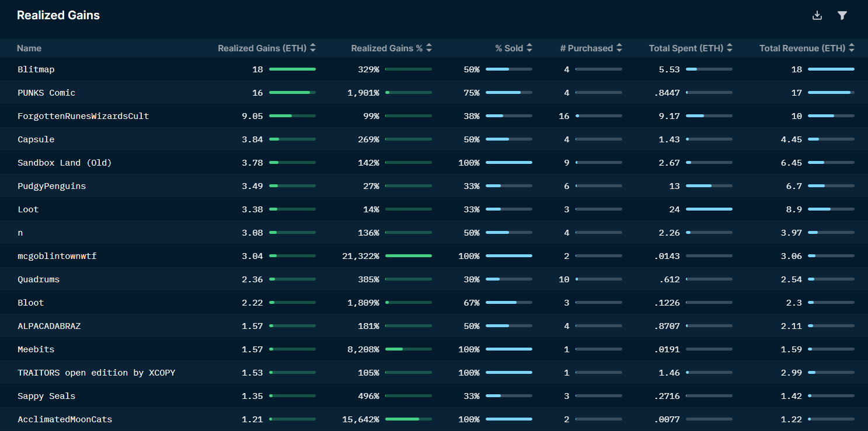Click the Realized Gains panel title
This screenshot has width=868, height=431.
[58, 16]
